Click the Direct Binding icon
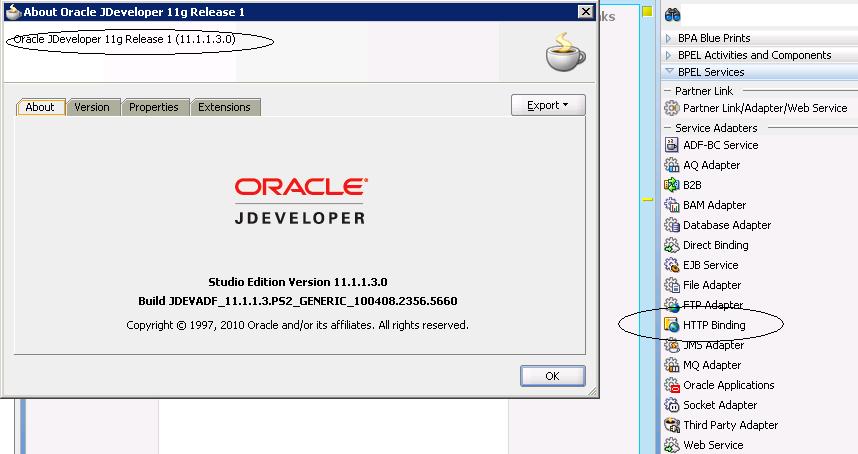858x454 pixels. click(671, 245)
